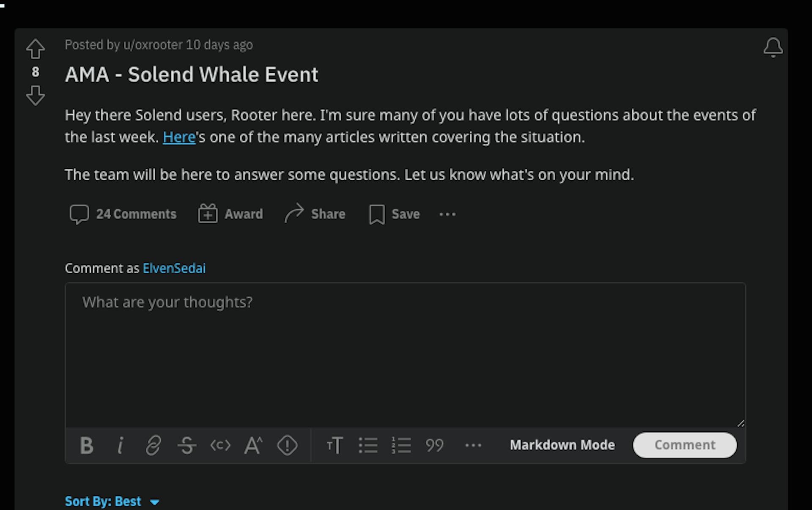Save the post with bookmark icon
The image size is (812, 510).
tap(394, 214)
